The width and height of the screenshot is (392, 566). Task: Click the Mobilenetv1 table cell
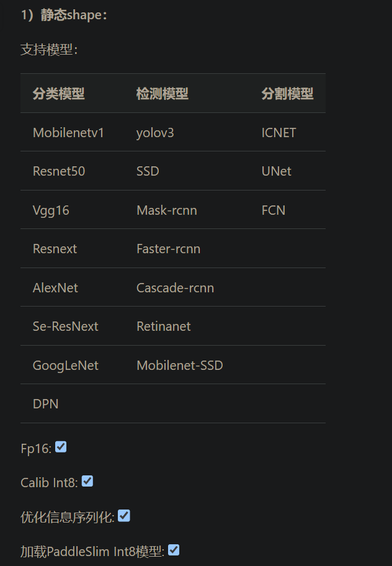[68, 132]
